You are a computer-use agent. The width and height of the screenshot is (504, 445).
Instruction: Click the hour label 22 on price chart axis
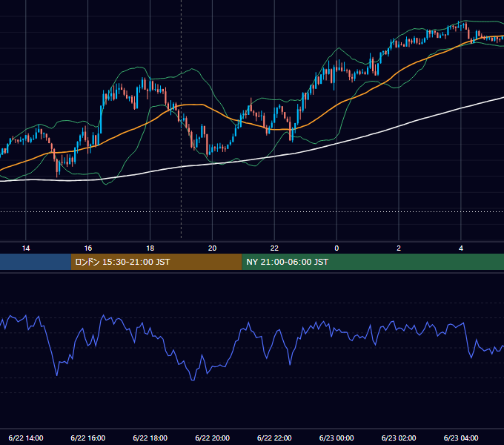coord(274,248)
